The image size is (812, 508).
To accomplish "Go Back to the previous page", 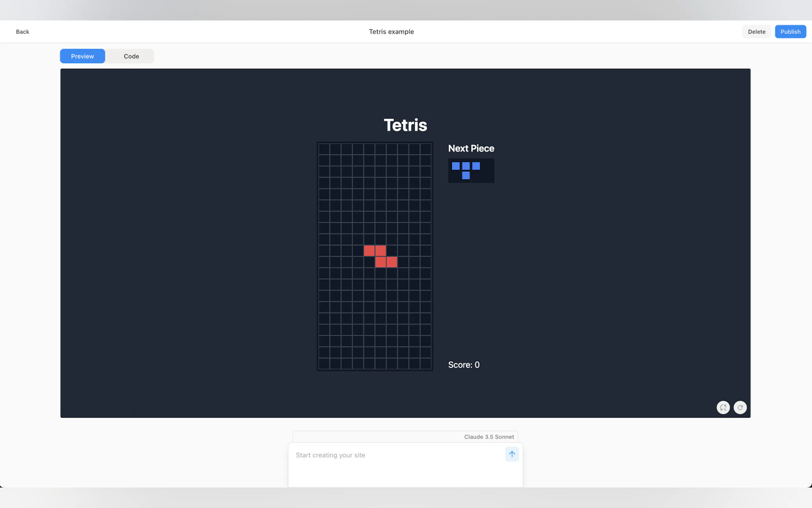I will [x=22, y=32].
